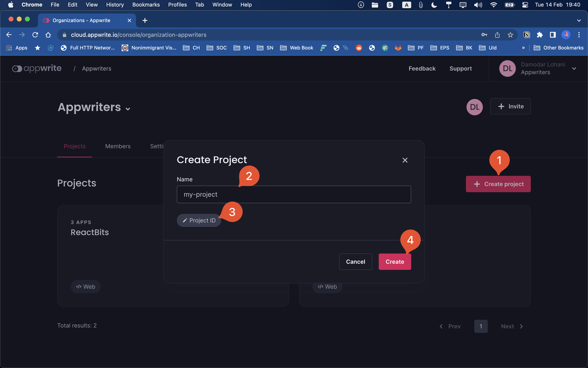Open Chrome three-dot menu
Viewport: 588px width, 368px height.
pos(579,35)
